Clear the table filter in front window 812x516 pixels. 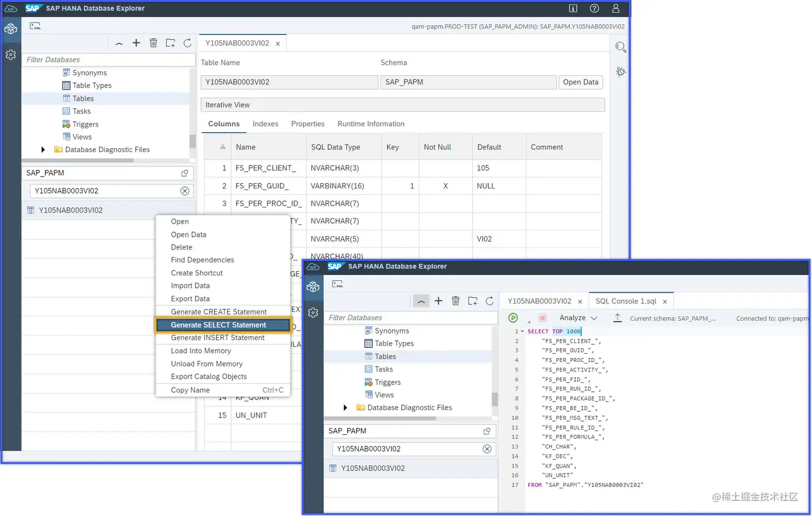click(487, 449)
